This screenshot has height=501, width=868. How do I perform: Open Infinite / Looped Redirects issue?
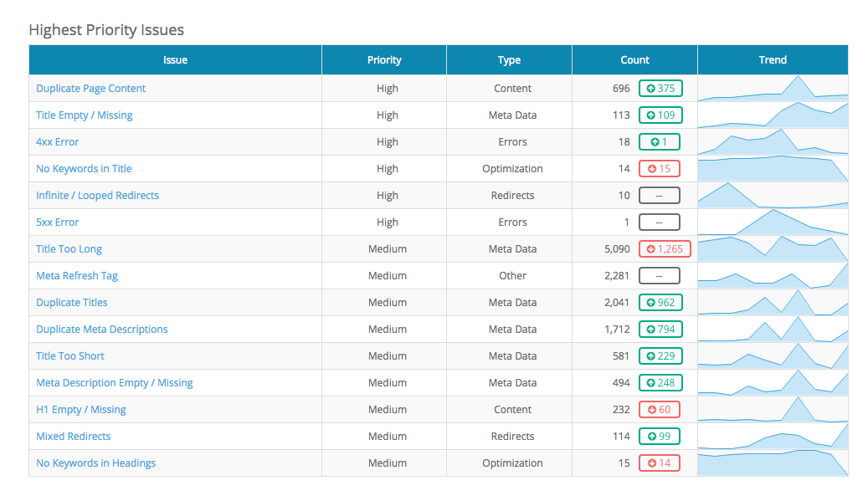coord(97,196)
